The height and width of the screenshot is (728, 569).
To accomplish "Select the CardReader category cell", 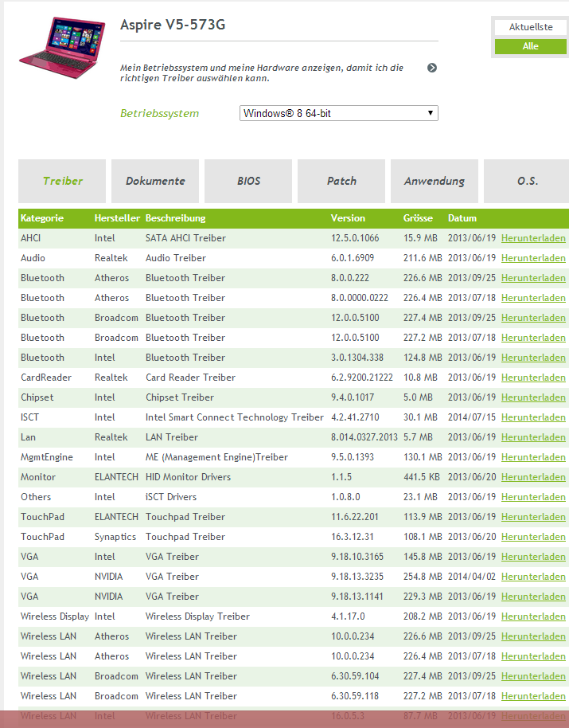I will point(46,378).
